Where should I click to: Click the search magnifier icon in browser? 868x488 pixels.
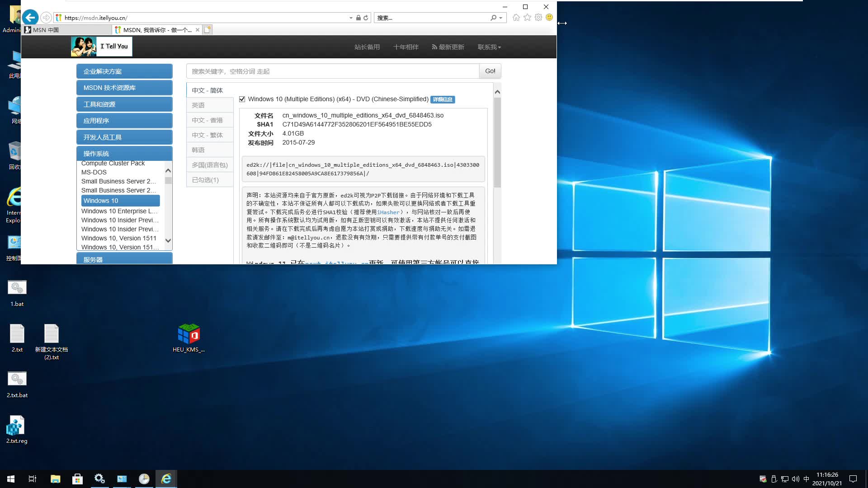493,18
